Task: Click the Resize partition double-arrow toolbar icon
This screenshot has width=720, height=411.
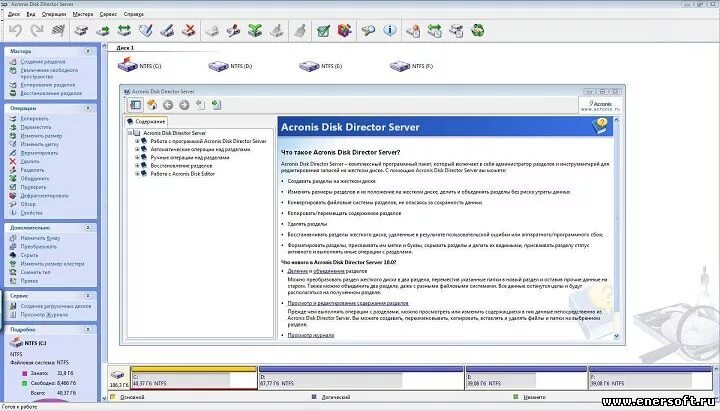Action: [x=124, y=31]
